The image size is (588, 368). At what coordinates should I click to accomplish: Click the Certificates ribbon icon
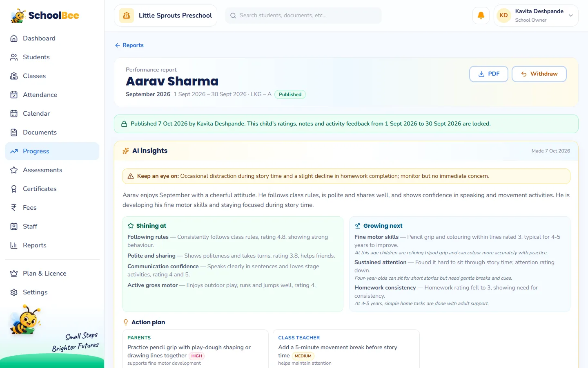coord(14,189)
